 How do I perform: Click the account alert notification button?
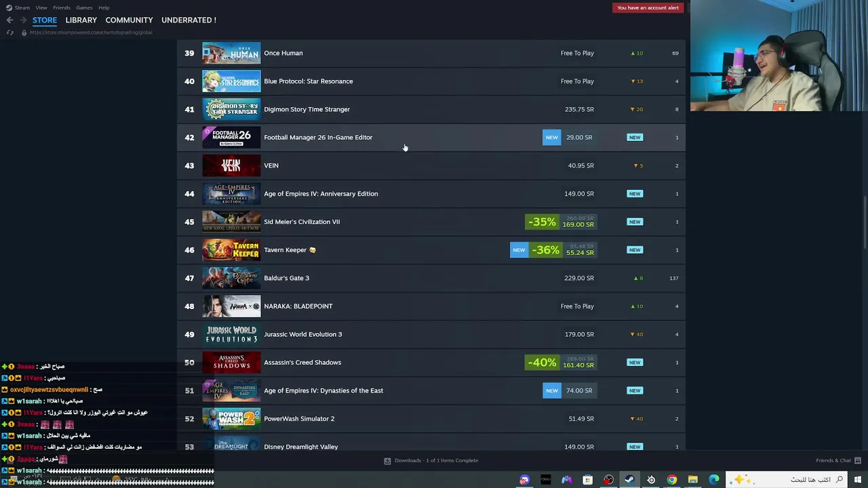point(648,7)
